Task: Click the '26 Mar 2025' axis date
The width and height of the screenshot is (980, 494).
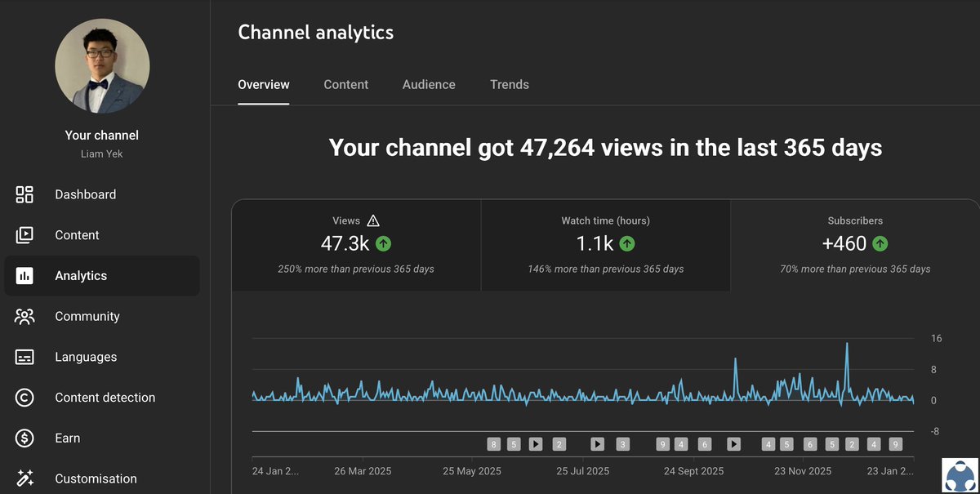Action: 363,471
